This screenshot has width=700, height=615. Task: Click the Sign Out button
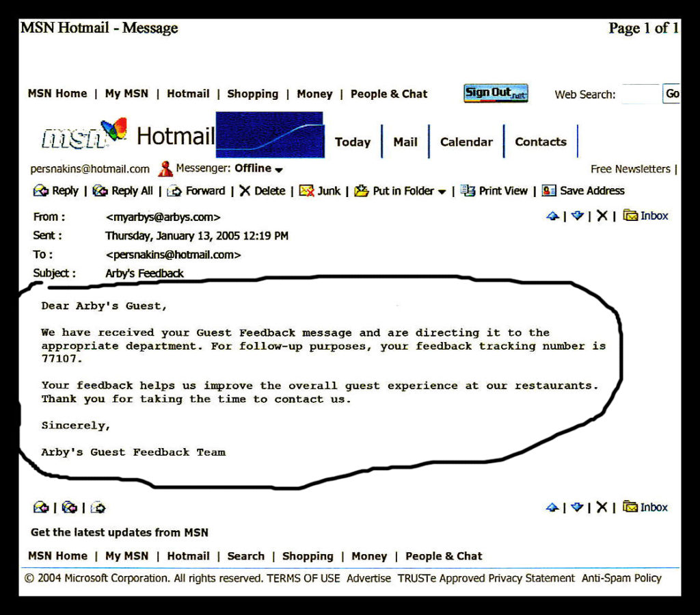coord(496,93)
